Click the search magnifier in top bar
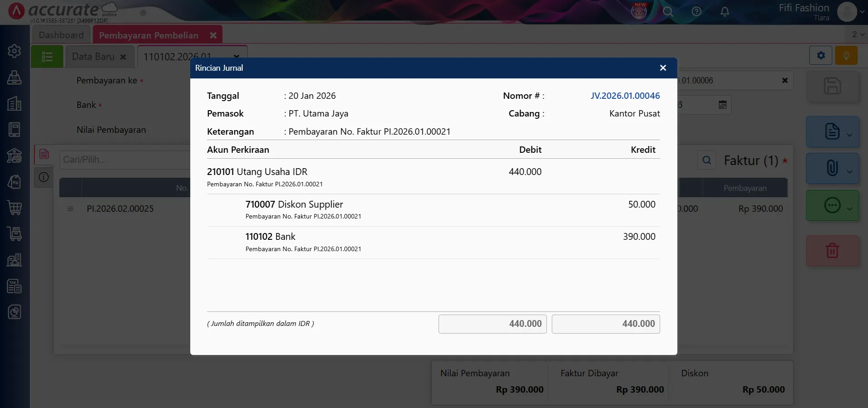This screenshot has width=868, height=408. pos(668,12)
